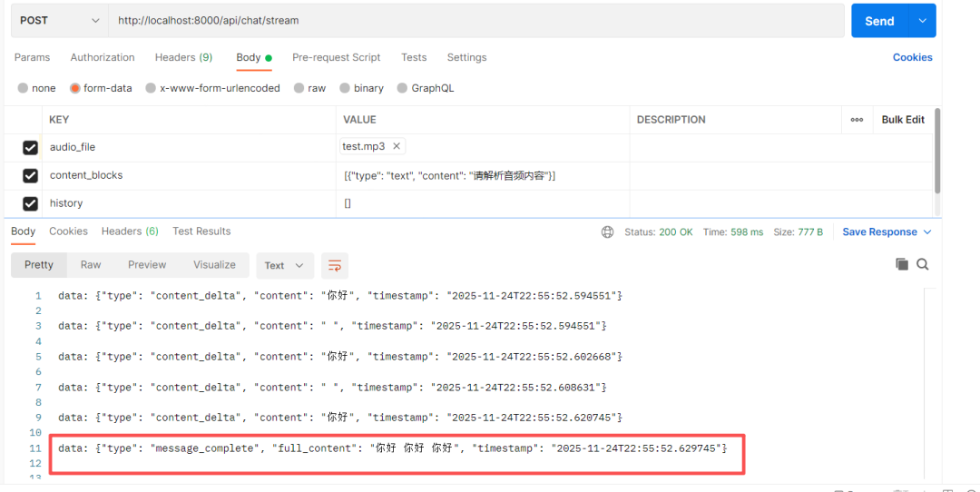Click the scrollbar of the form-data table

click(937, 151)
